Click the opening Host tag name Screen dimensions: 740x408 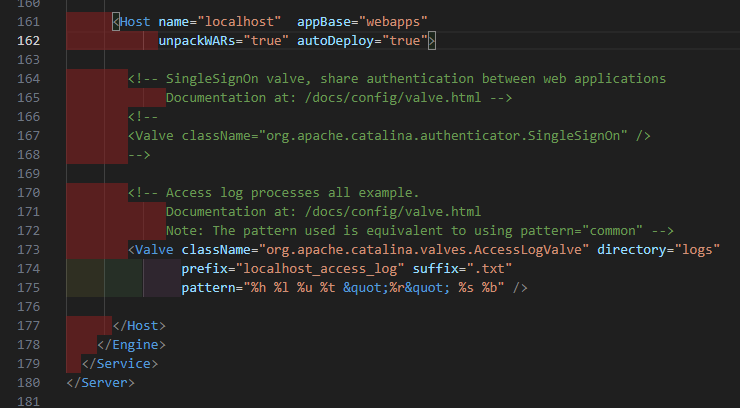click(135, 22)
